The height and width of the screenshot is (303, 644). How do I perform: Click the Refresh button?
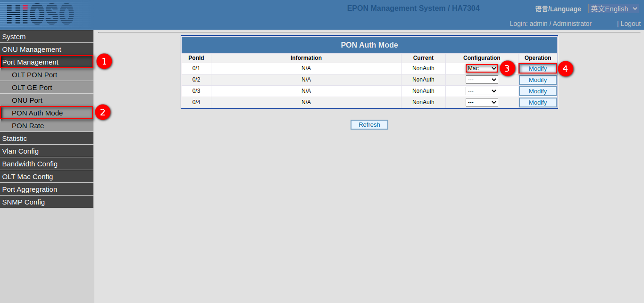click(369, 125)
